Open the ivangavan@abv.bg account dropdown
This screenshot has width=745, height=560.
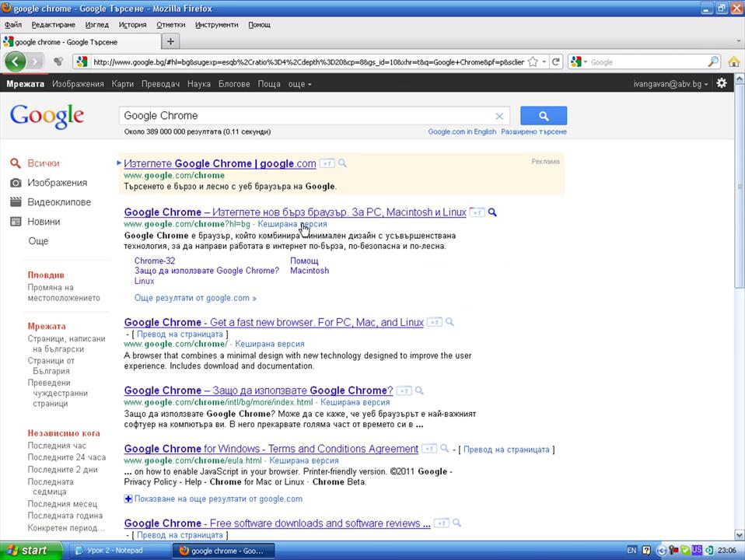click(x=670, y=84)
